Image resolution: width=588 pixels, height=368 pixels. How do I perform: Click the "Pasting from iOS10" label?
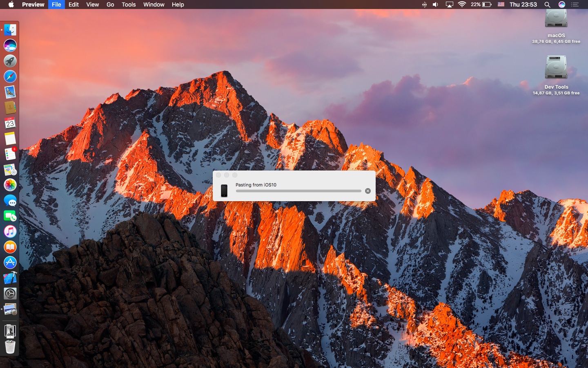256,185
